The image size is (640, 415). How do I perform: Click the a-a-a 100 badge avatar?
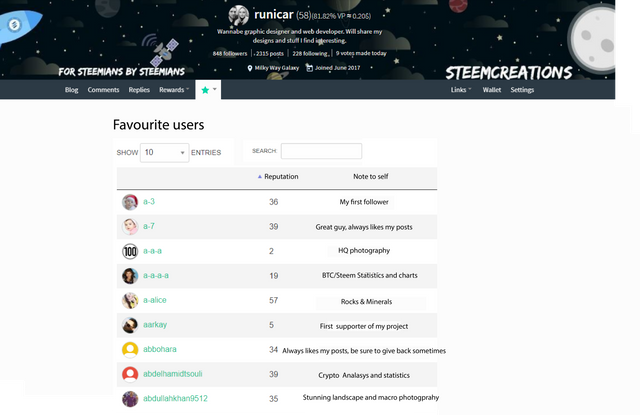click(130, 251)
